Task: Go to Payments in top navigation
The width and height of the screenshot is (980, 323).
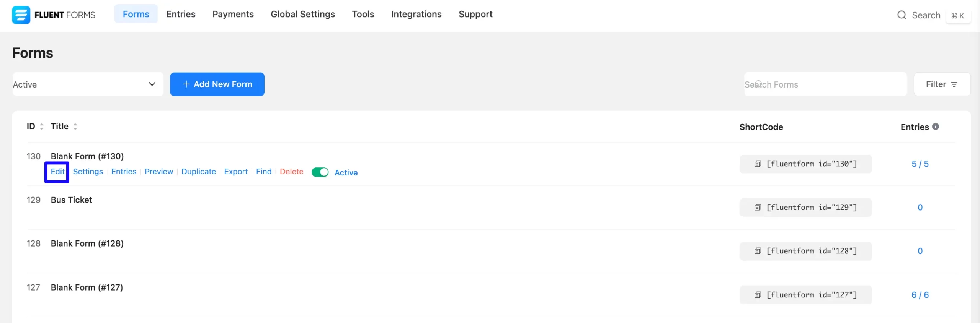Action: point(233,14)
